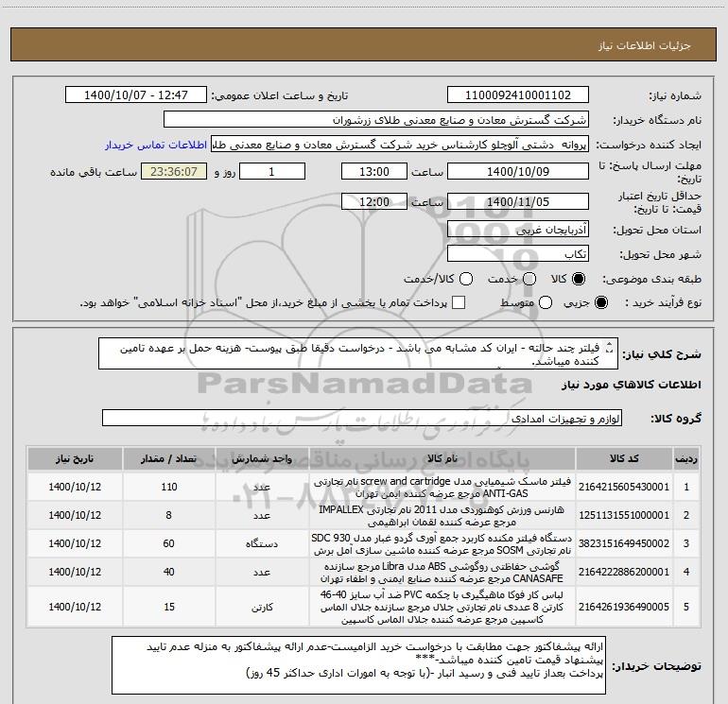Image resolution: width=728 pixels, height=704 pixels.
Task: Click the تعداد / مقدار column header
Action: point(169,458)
